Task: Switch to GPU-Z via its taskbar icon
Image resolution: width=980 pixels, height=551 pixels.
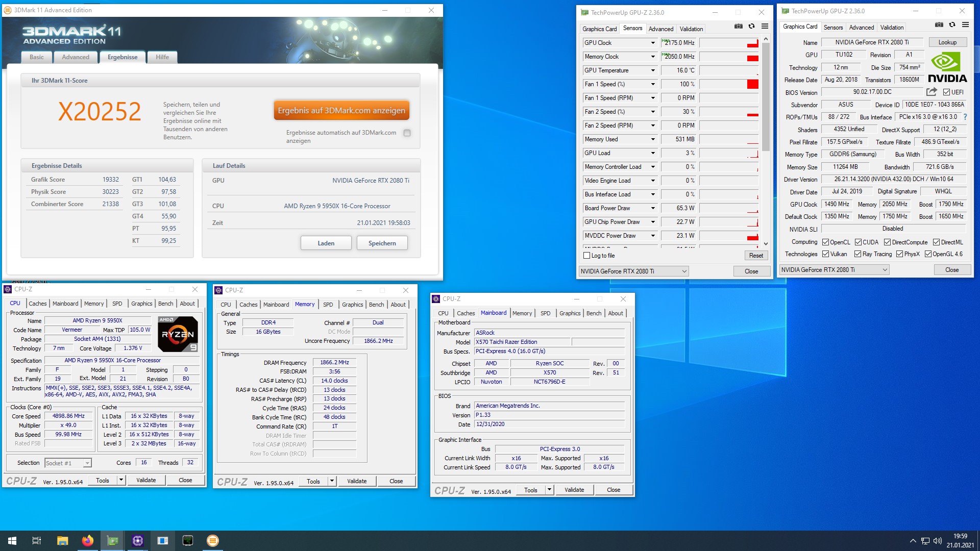Action: (x=113, y=541)
